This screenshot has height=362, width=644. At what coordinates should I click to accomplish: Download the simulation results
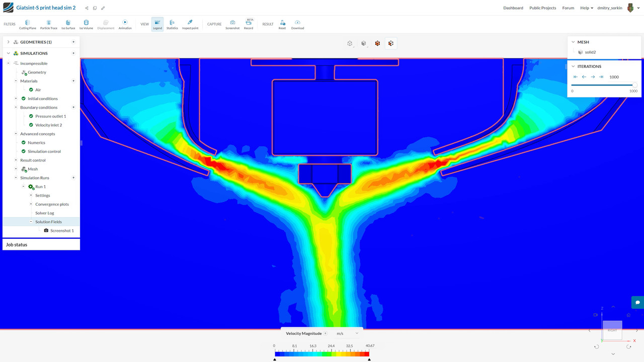click(x=297, y=25)
